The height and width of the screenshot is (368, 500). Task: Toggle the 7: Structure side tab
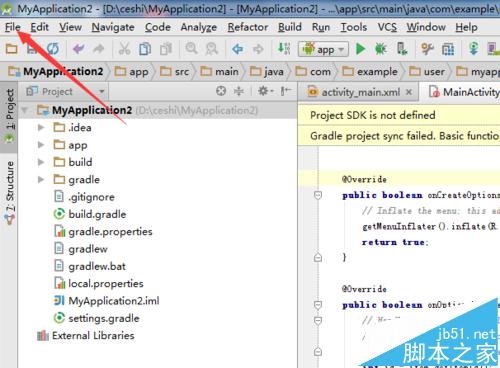point(9,192)
